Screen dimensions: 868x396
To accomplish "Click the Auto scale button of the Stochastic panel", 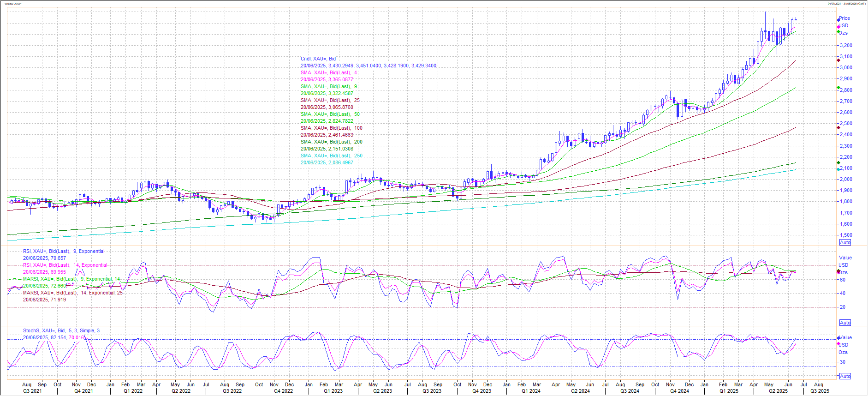I will pos(845,376).
